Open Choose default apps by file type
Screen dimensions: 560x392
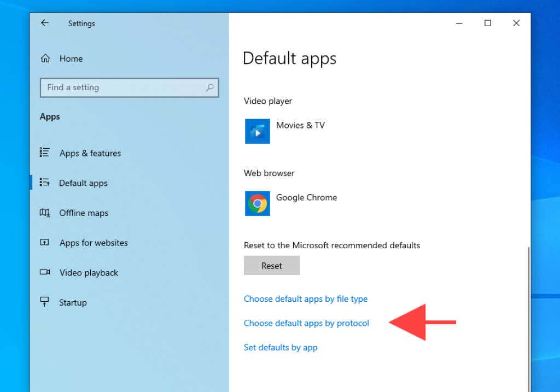point(305,299)
